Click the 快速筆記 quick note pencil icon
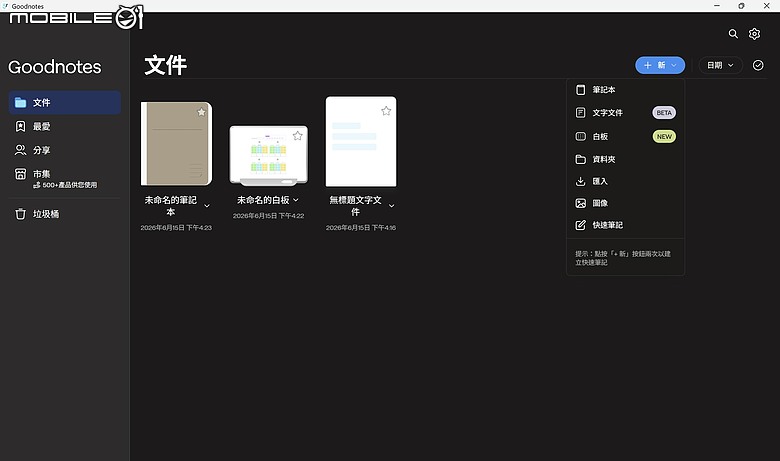This screenshot has width=780, height=461. pyautogui.click(x=580, y=225)
